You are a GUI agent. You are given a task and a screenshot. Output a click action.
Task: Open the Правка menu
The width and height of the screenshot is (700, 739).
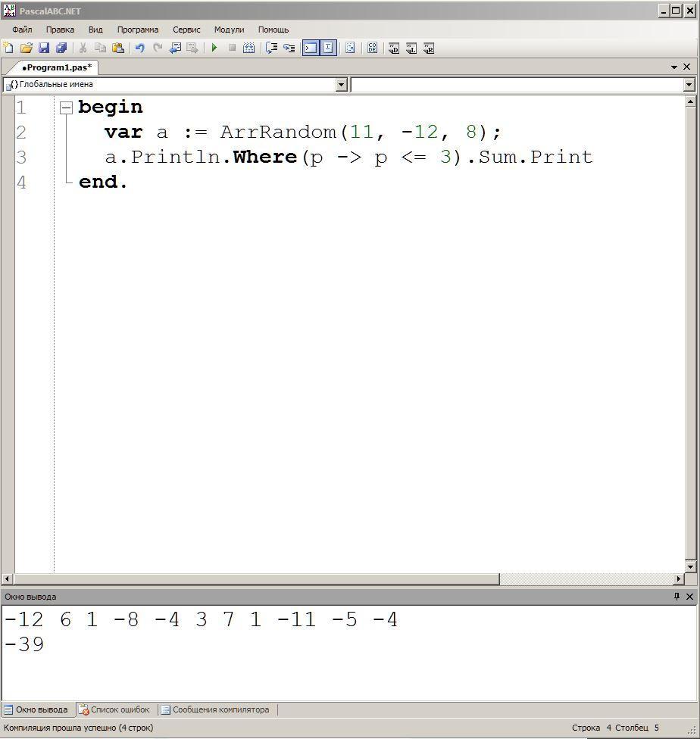coord(61,30)
